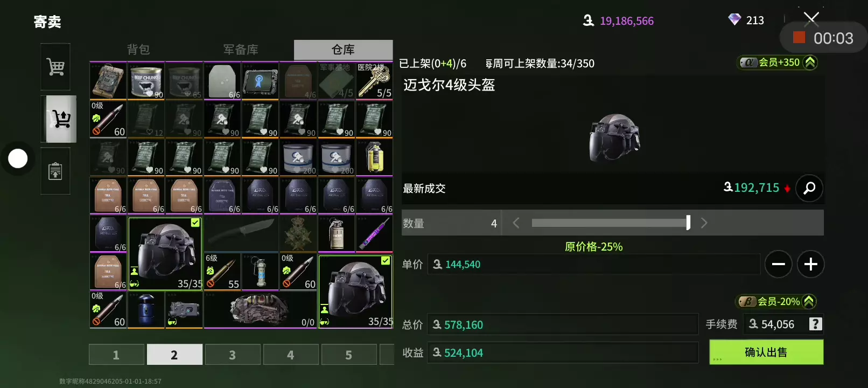Tap the question mark fee help icon
The height and width of the screenshot is (388, 868).
(x=815, y=324)
